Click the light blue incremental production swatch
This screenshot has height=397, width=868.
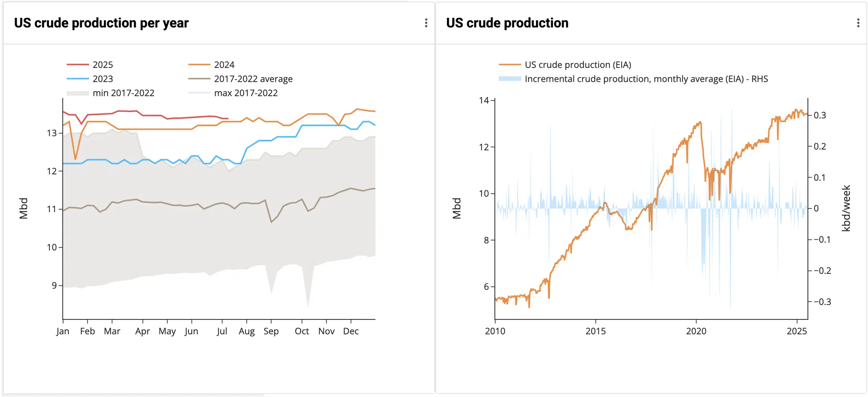pos(510,79)
